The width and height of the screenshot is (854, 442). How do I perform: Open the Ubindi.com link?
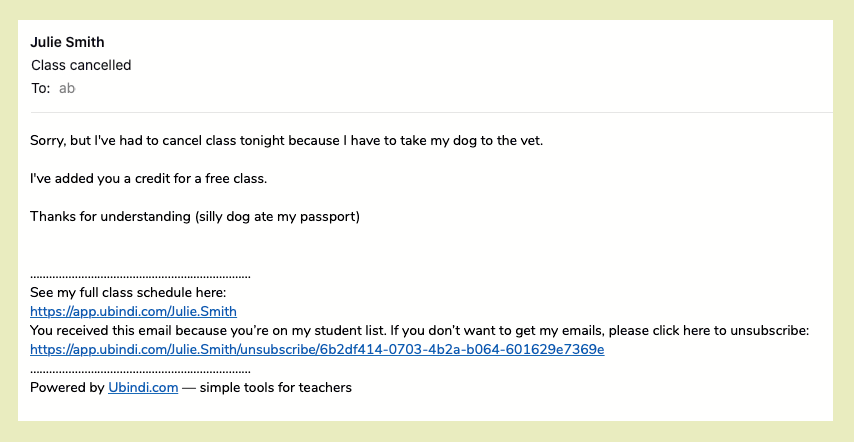point(143,387)
